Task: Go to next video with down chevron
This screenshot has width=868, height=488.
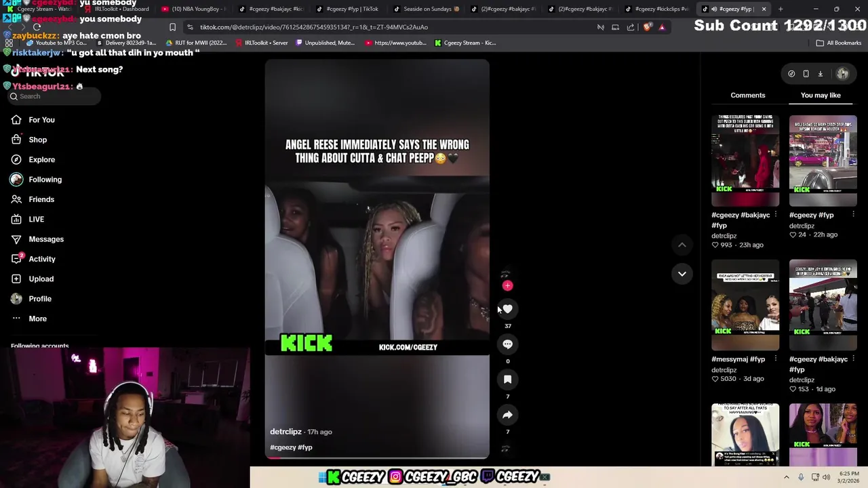Action: [682, 274]
